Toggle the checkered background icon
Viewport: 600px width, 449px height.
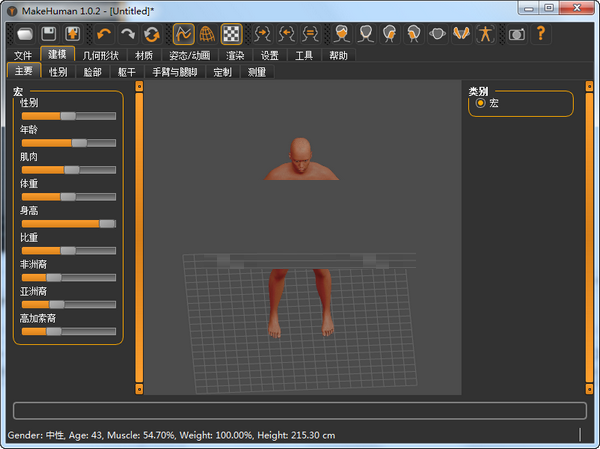pyautogui.click(x=231, y=34)
